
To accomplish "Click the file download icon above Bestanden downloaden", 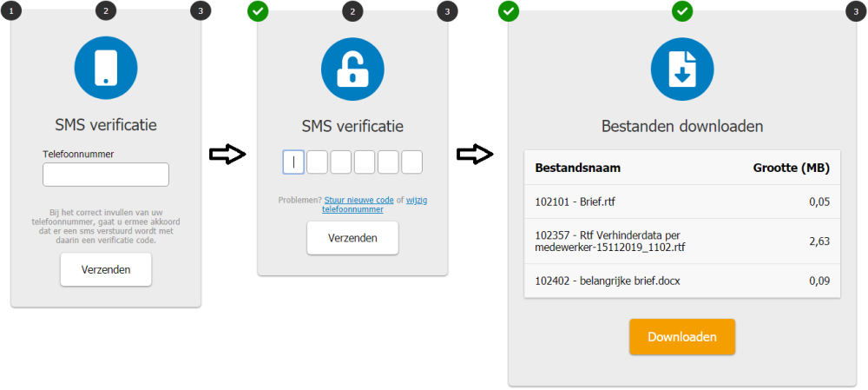I will tap(682, 69).
